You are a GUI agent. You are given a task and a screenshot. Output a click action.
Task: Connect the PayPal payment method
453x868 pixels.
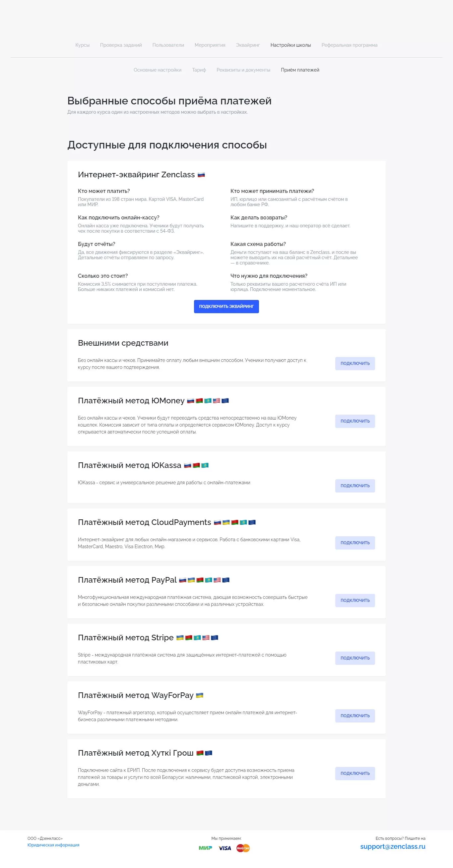point(355,601)
